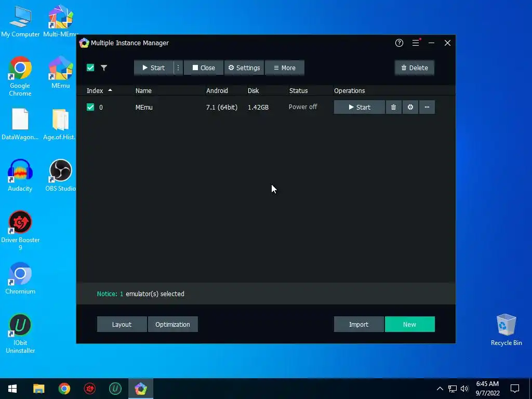Open toolbar Settings button
This screenshot has height=399, width=532.
[x=244, y=68]
